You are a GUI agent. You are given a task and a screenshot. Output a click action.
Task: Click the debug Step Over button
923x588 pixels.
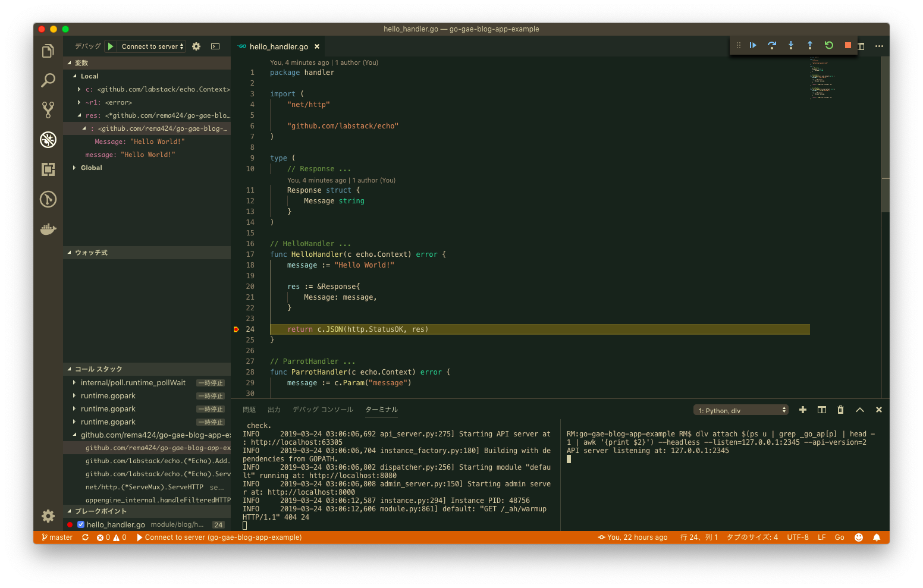pyautogui.click(x=772, y=45)
